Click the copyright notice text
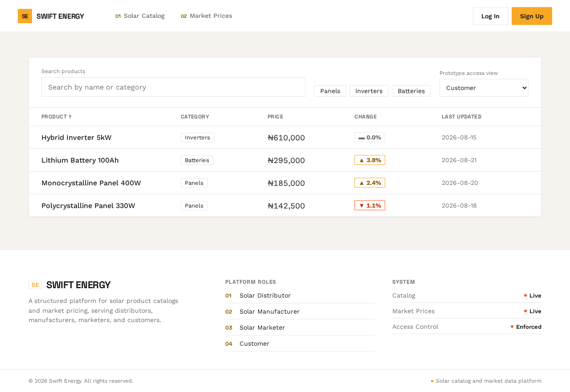This screenshot has width=570, height=392. [81, 381]
